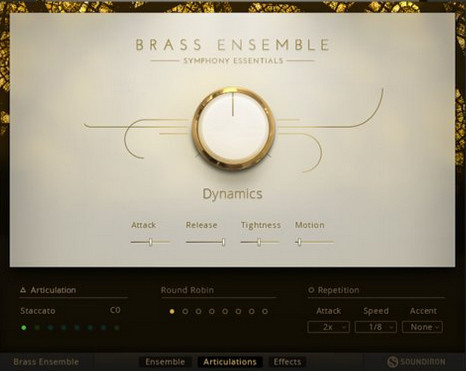Click the Brass Ensemble label in bottom bar
466x371 pixels.
click(x=46, y=362)
